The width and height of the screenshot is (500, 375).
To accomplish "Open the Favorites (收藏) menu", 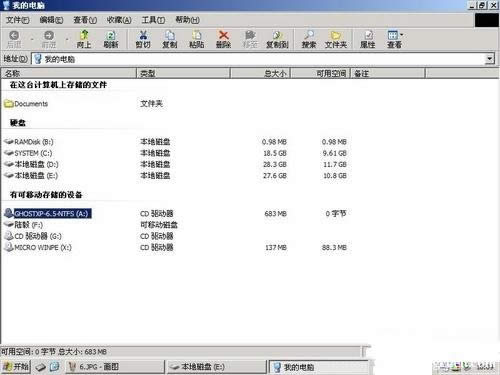I will pos(119,20).
